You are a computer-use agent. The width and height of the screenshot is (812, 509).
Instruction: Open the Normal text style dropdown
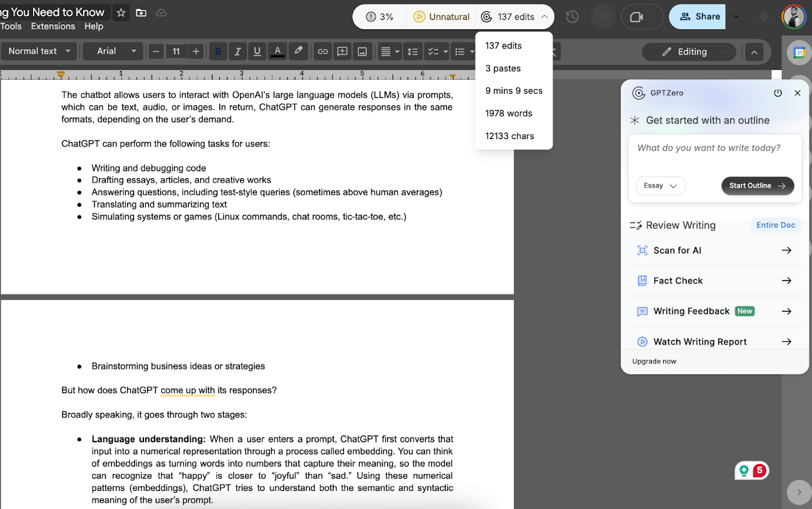pyautogui.click(x=39, y=51)
